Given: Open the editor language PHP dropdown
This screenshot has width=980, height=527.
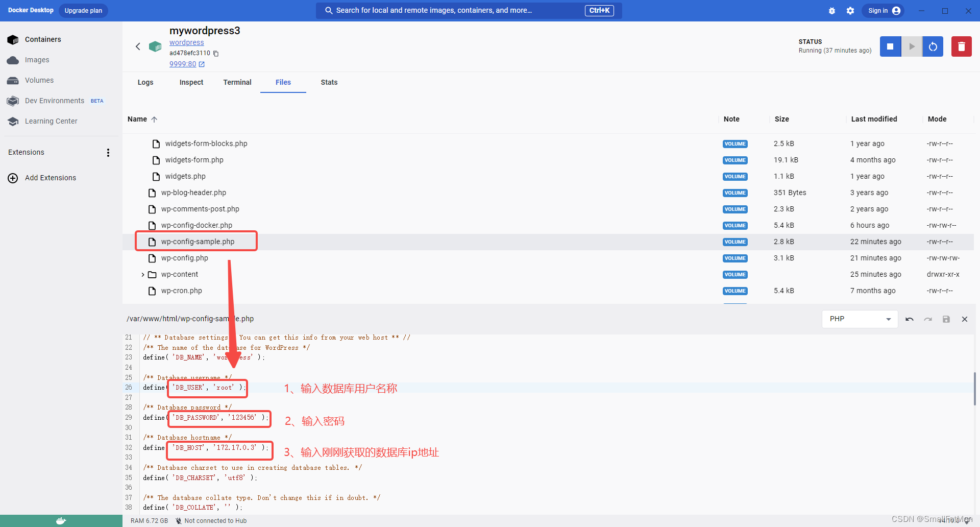Looking at the screenshot, I should click(860, 319).
